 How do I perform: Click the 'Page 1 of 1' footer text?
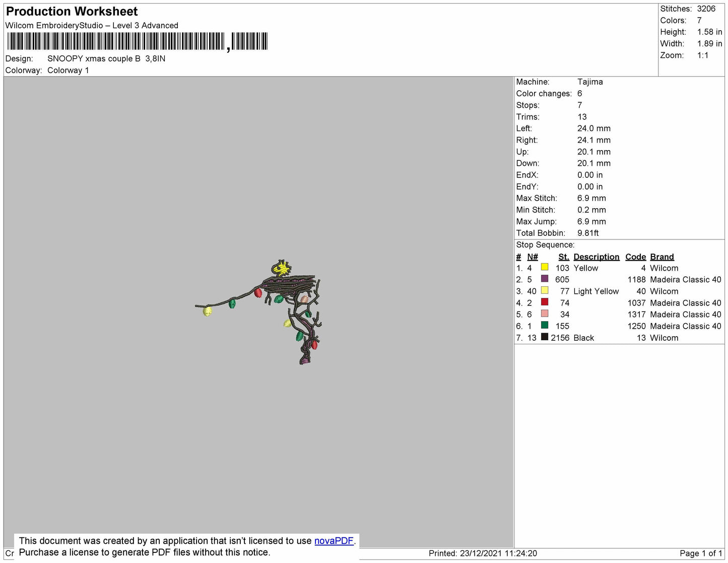point(701,553)
